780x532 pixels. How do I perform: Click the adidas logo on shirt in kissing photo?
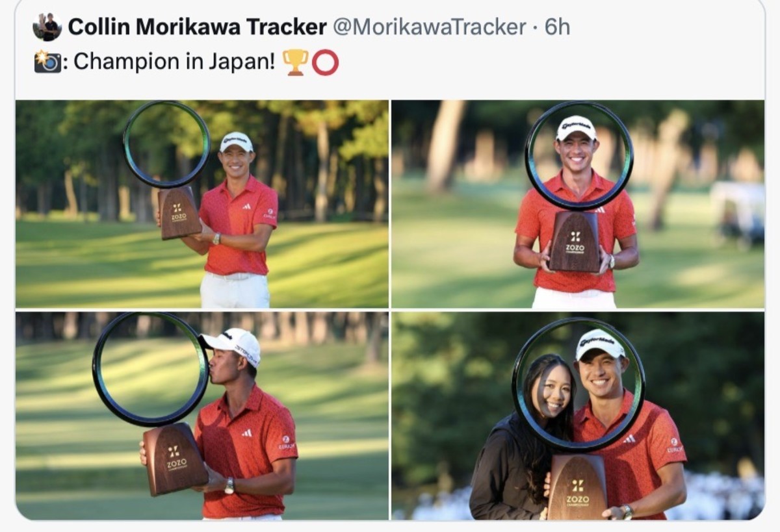[x=246, y=433]
